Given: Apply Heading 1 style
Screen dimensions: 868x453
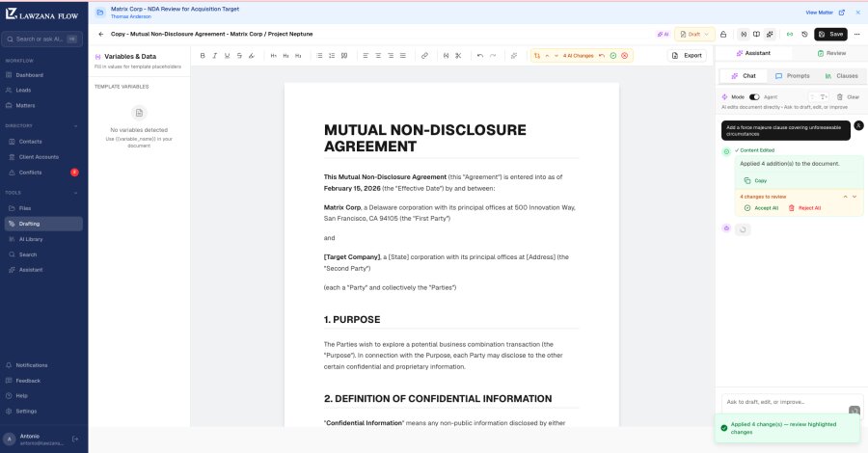Looking at the screenshot, I should point(274,55).
